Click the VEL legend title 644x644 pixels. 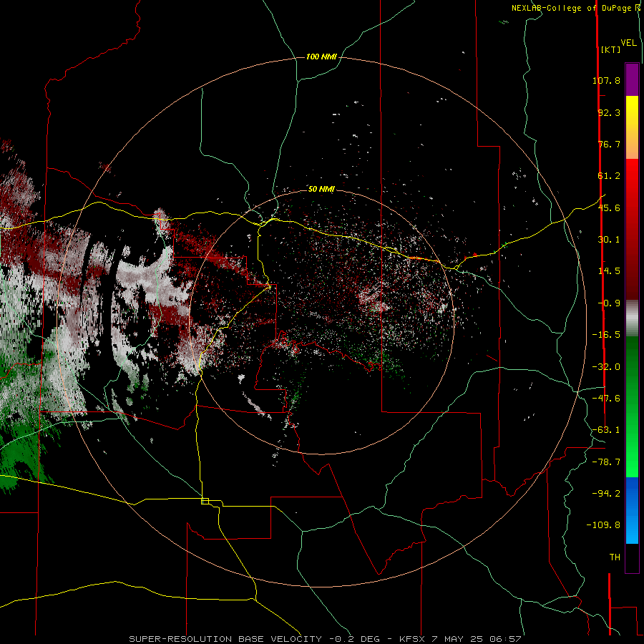628,43
